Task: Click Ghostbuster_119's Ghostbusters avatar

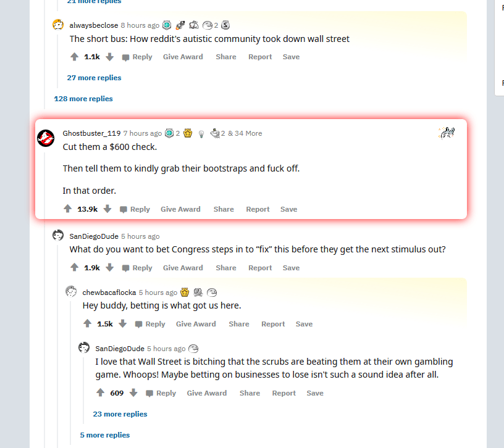Action: [x=46, y=138]
